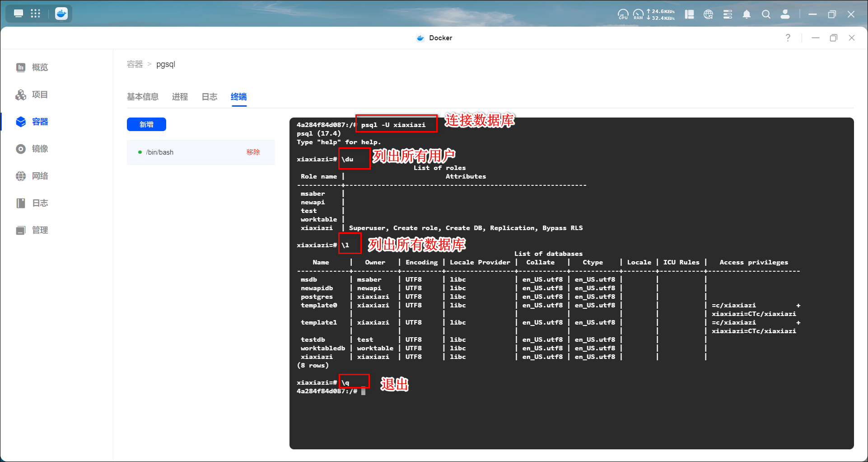Open the Docker app icon in top bar
This screenshot has width=868, height=462.
tap(61, 14)
